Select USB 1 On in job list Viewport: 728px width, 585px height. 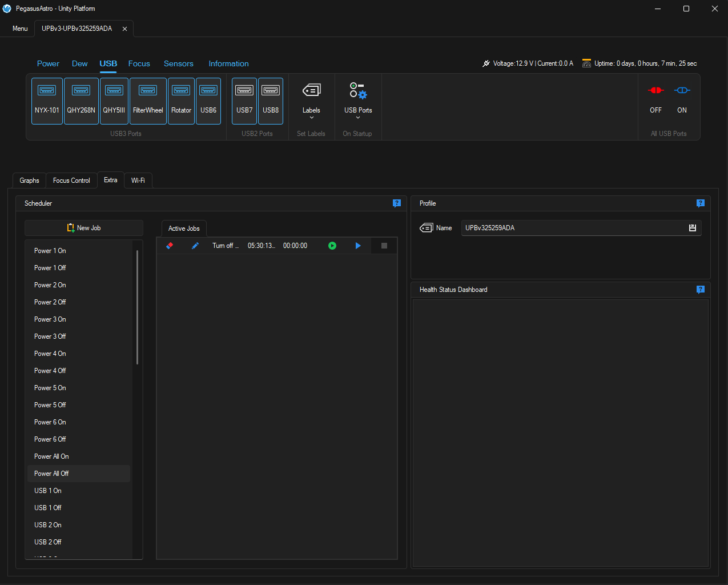click(x=79, y=491)
